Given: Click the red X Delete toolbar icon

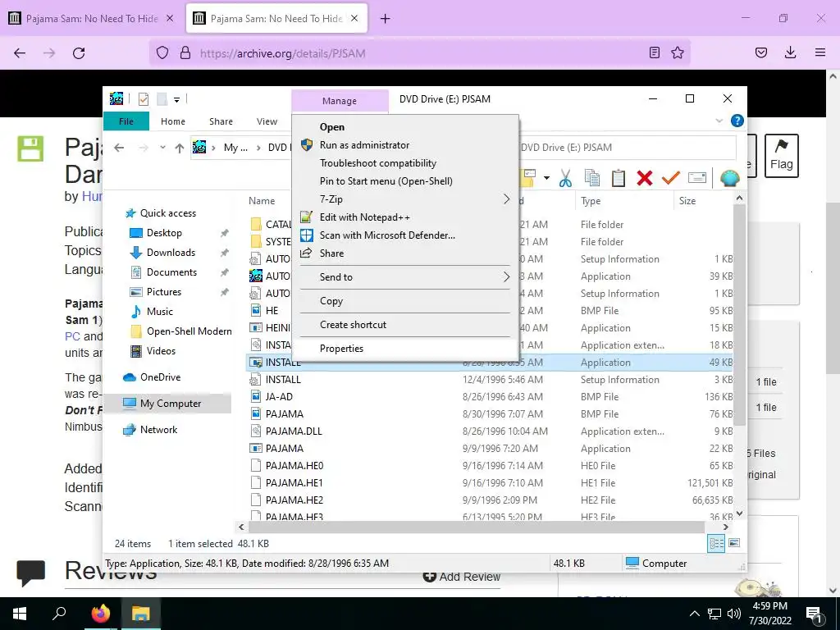Looking at the screenshot, I should coord(645,178).
